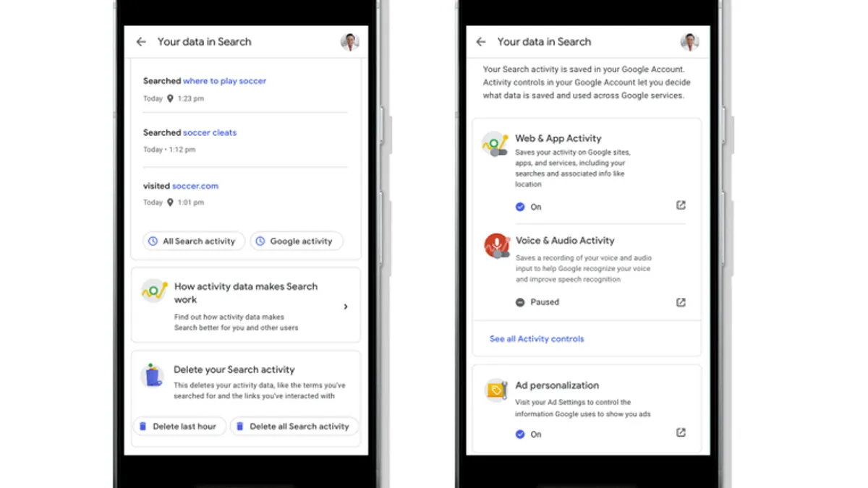The height and width of the screenshot is (488, 868).
Task: Click Ad personalization On checkmark
Action: click(x=520, y=435)
